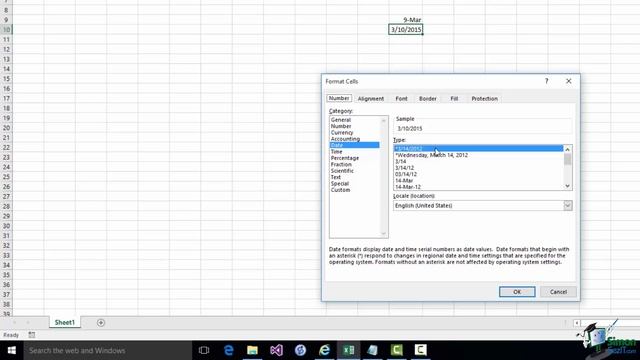Choose Currency category
Viewport: 640px width, 360px height.
click(x=342, y=133)
